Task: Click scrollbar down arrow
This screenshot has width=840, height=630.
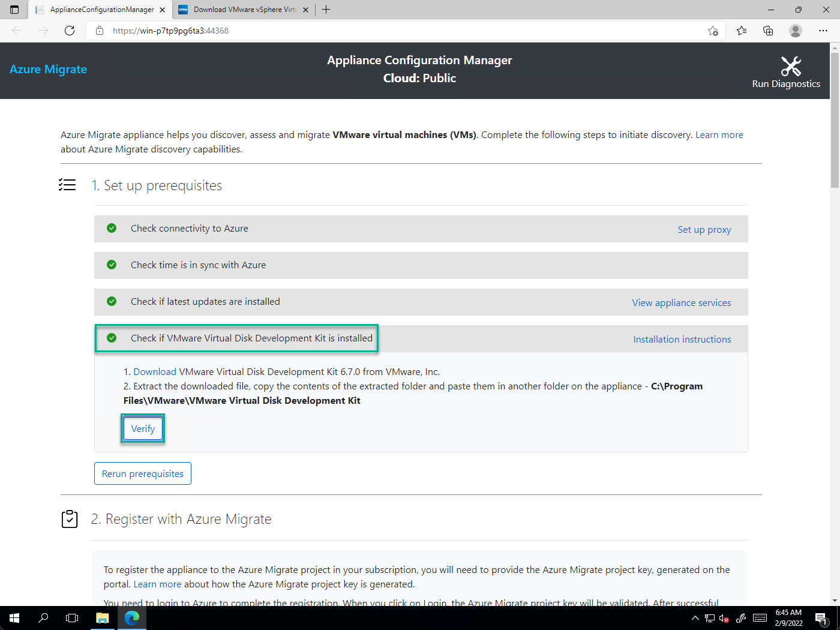Action: pyautogui.click(x=835, y=601)
